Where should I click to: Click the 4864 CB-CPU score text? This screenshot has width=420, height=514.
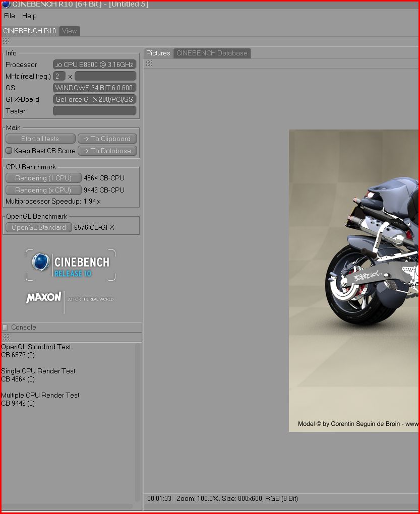104,178
